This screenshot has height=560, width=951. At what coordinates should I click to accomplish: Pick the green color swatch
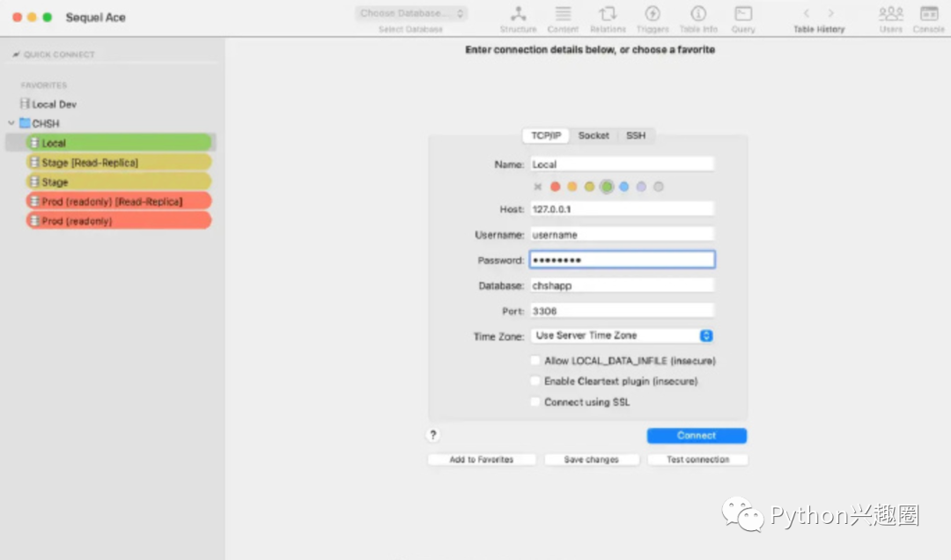[607, 187]
